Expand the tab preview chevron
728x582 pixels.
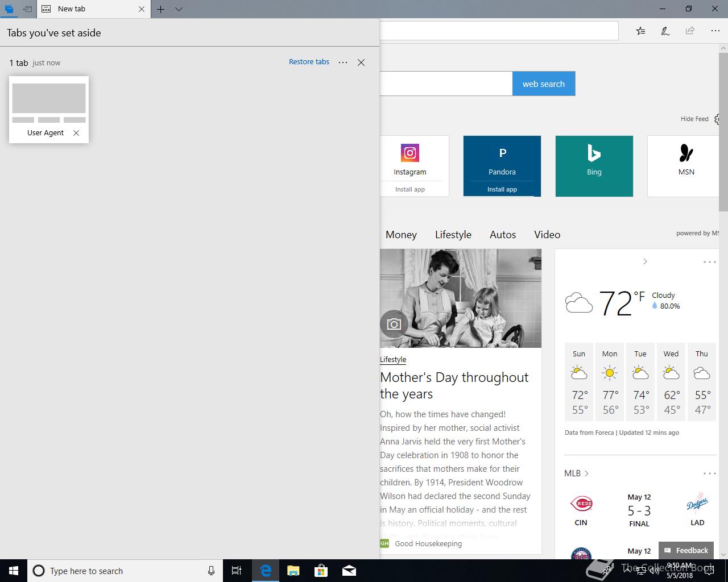tap(179, 9)
